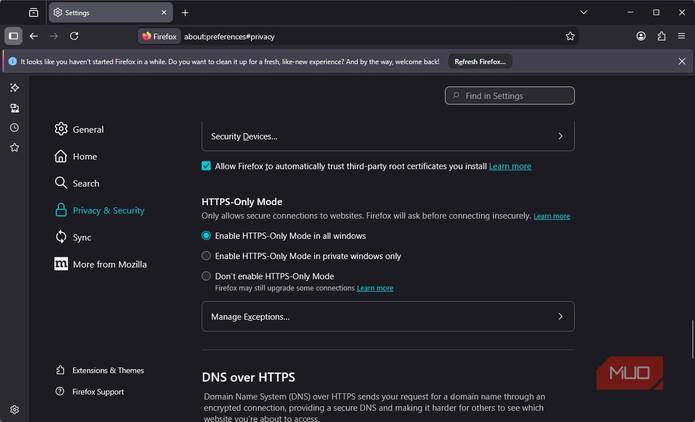Open the Search settings category
The height and width of the screenshot is (422, 695).
coord(77,183)
